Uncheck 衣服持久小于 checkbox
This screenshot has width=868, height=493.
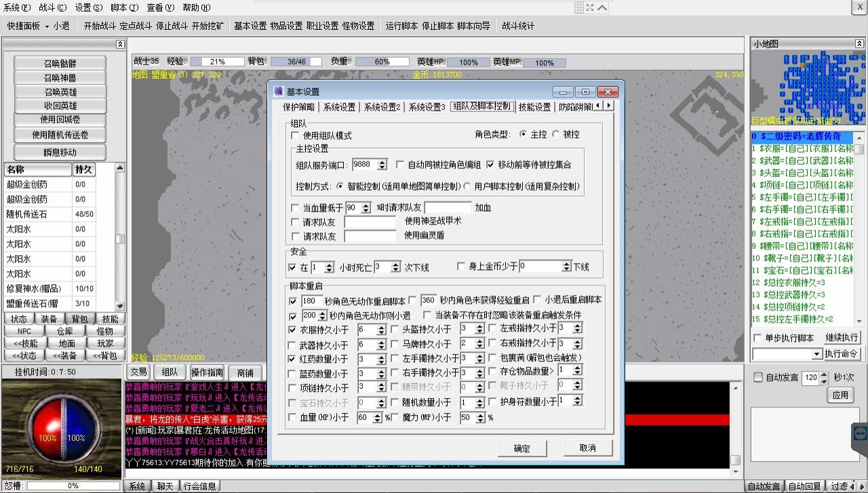[x=292, y=330]
